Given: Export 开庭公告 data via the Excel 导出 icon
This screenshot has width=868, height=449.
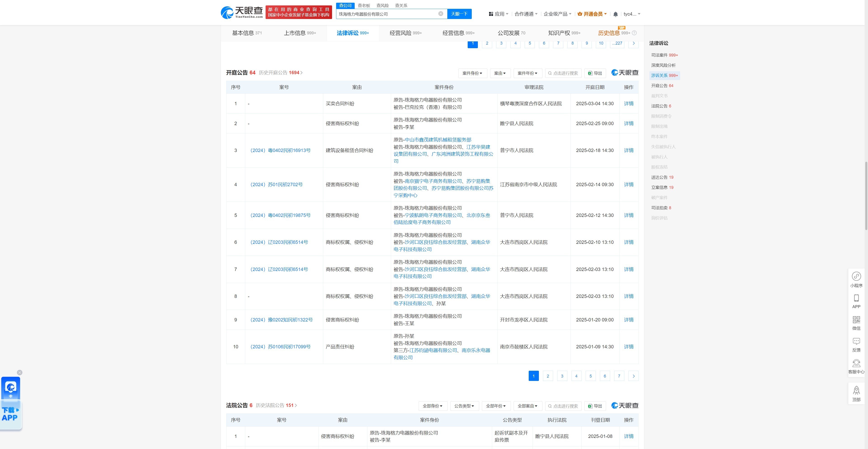Looking at the screenshot, I should [595, 73].
